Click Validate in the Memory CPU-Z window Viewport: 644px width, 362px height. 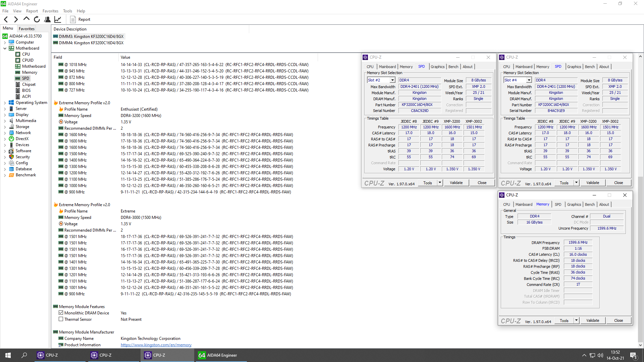[592, 320]
